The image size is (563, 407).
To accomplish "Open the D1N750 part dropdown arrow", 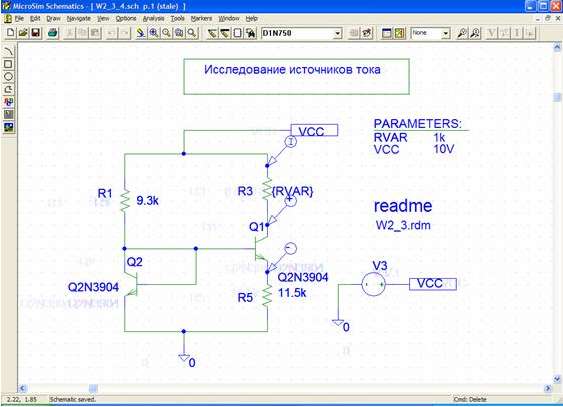I will pos(338,33).
